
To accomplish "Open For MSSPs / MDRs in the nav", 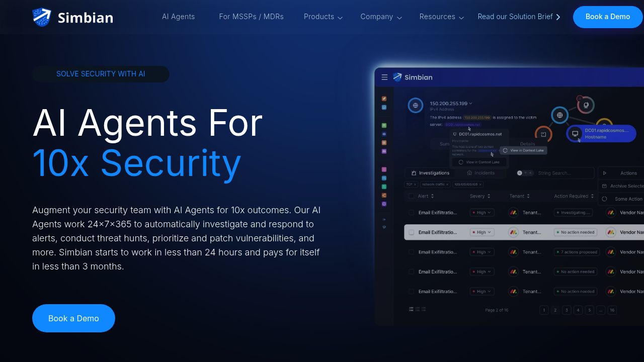I will click(x=252, y=17).
